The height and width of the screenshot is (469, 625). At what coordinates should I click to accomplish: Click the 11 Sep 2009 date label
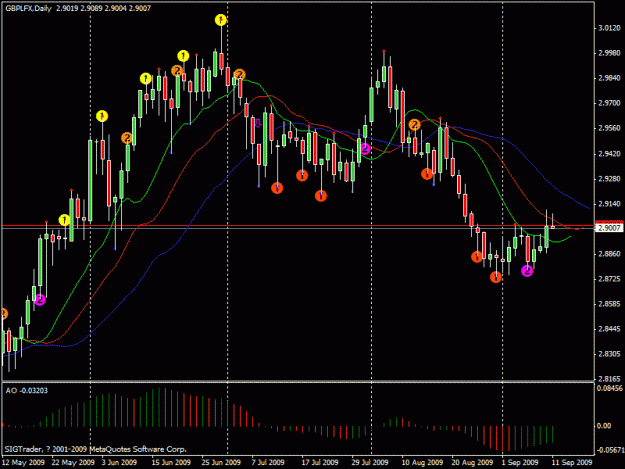pos(572,462)
